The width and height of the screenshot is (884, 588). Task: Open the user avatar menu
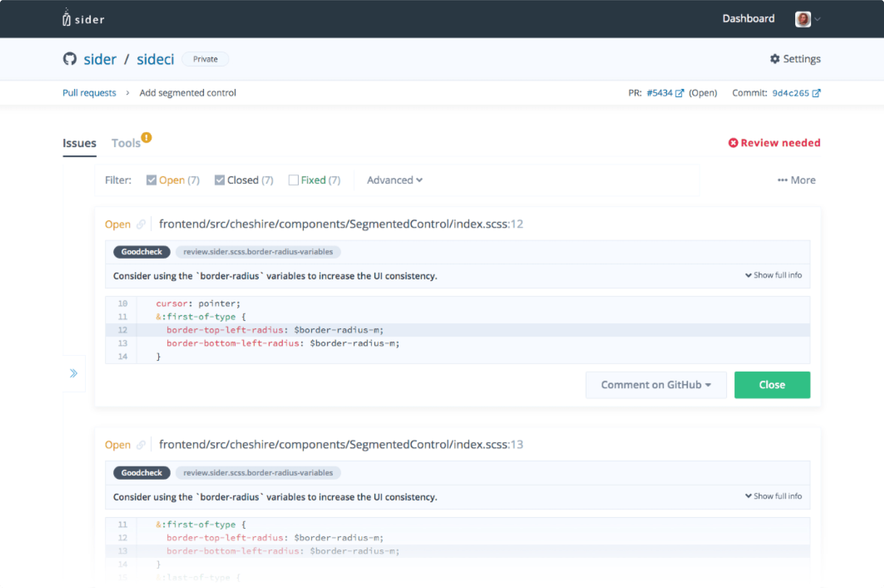(x=803, y=19)
